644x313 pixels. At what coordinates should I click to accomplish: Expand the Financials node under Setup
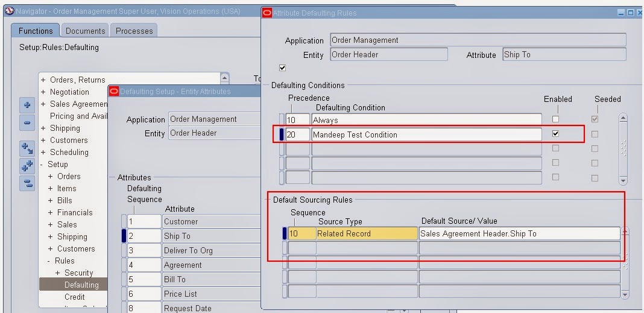coord(50,212)
